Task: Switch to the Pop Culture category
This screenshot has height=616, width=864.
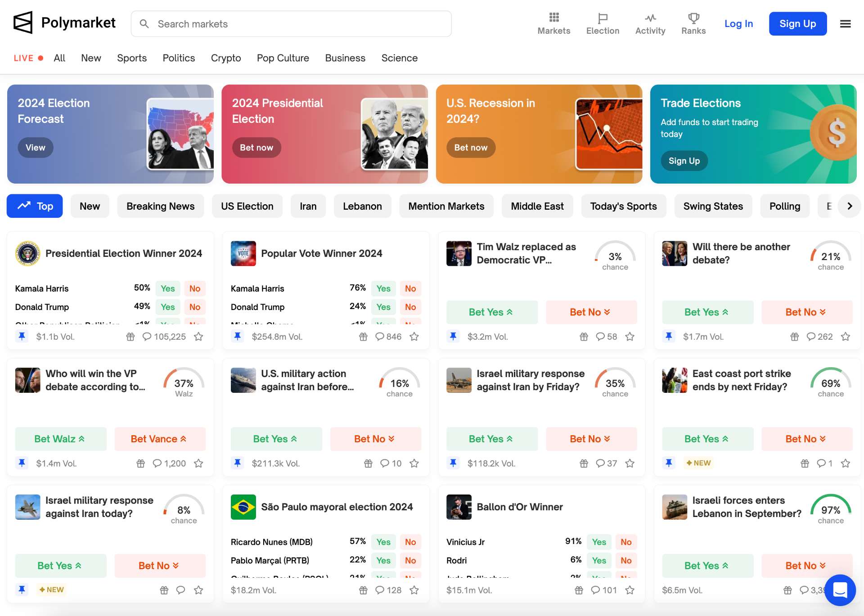Action: [x=283, y=58]
